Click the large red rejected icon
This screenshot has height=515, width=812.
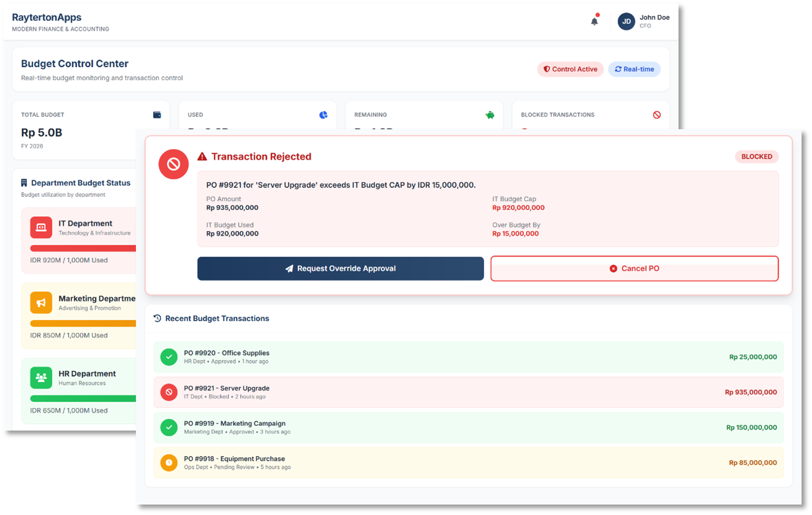(x=173, y=164)
